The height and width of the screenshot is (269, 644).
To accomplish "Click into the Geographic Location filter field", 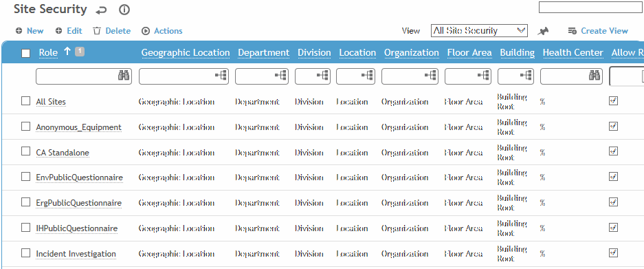I will click(184, 76).
